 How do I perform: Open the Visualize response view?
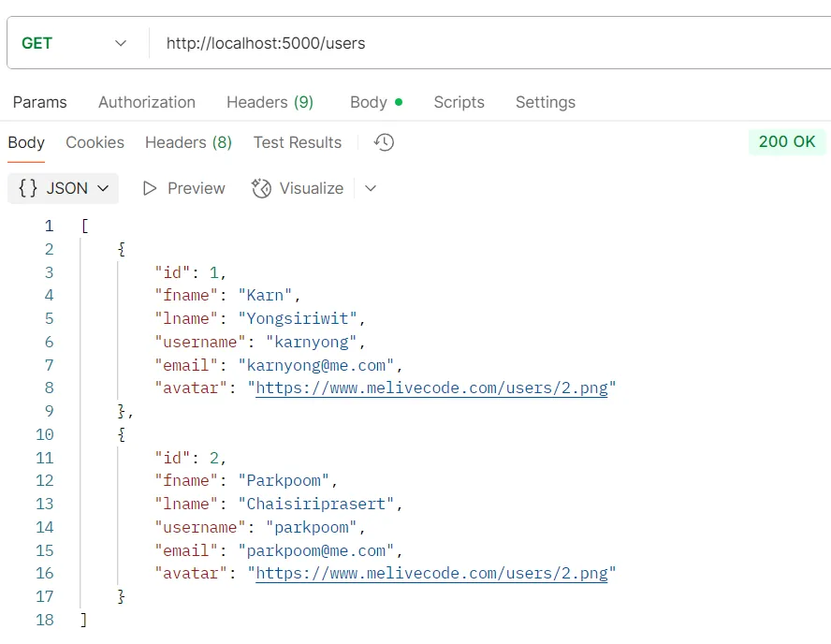[297, 188]
